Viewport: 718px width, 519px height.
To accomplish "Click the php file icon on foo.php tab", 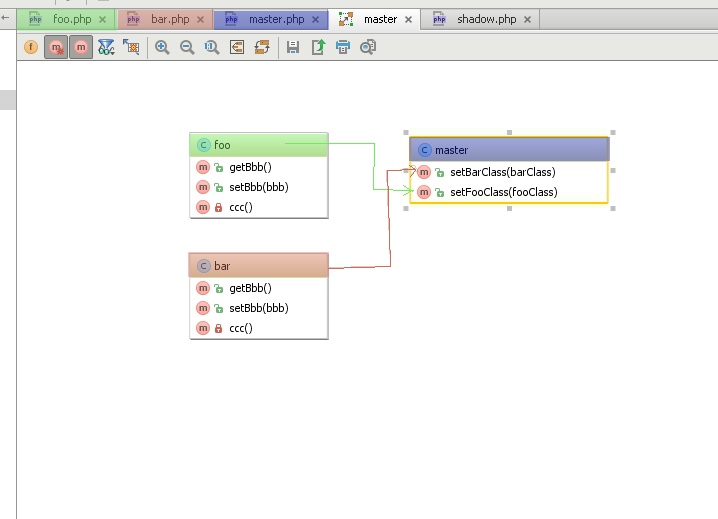I will (35, 19).
